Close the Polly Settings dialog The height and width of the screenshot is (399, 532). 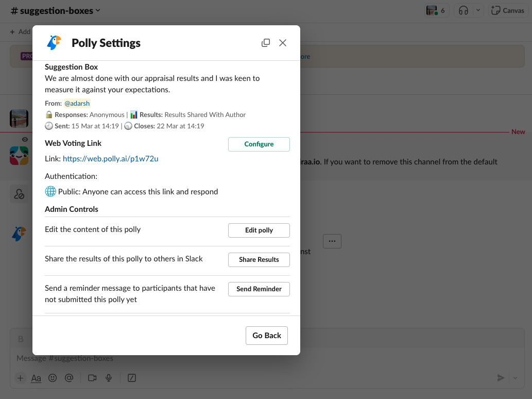[x=283, y=43]
